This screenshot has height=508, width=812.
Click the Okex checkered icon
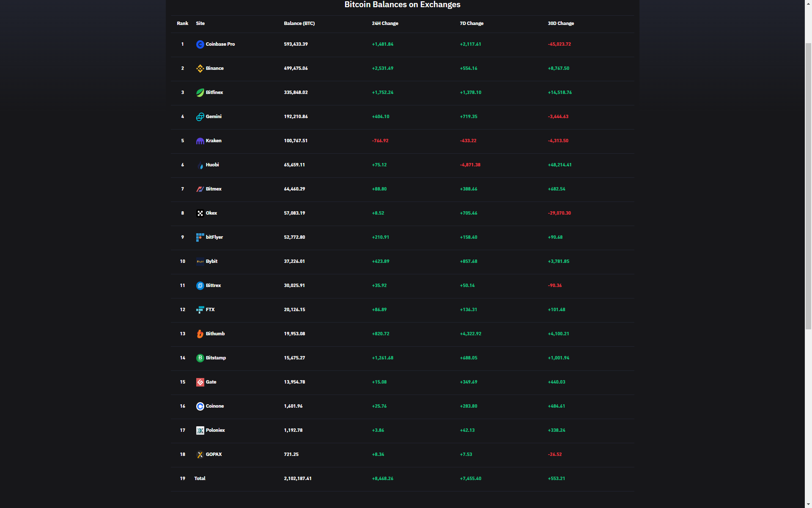pos(200,213)
